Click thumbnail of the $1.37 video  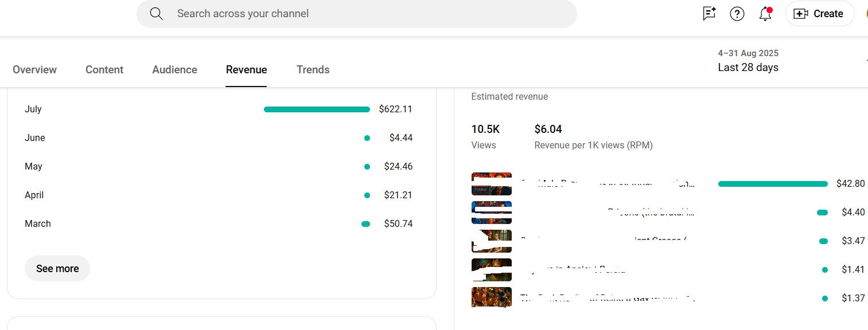click(x=491, y=298)
